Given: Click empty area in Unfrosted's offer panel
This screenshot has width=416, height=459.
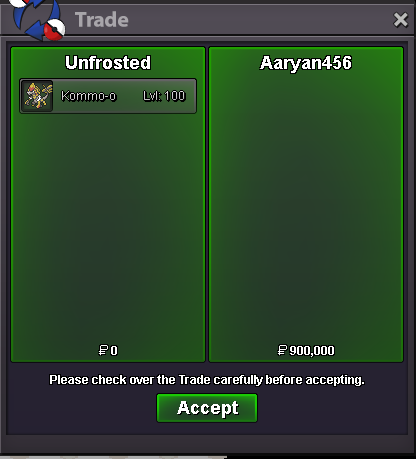Looking at the screenshot, I should point(108,227).
